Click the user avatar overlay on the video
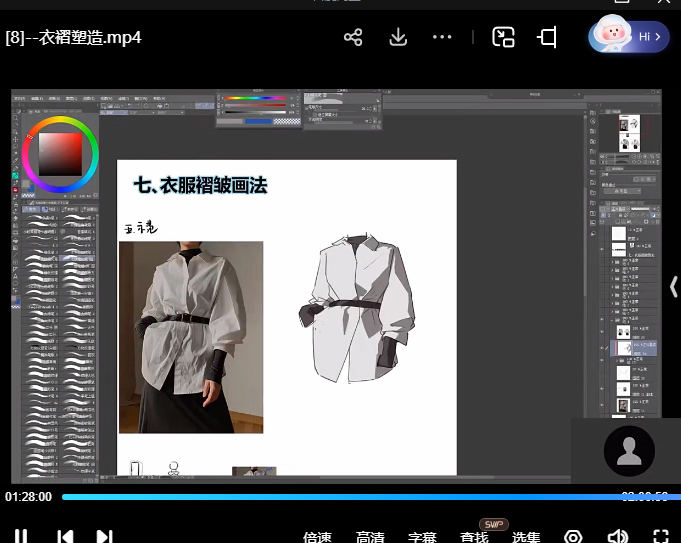Viewport: 681px width, 543px height. [x=629, y=452]
